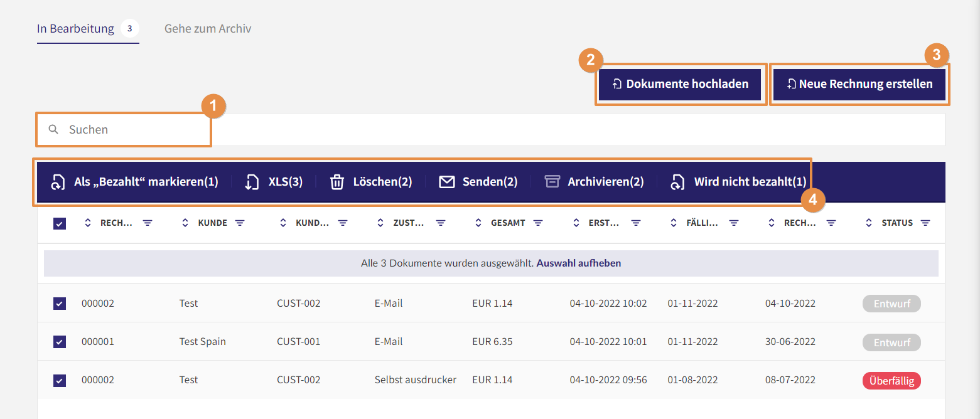Viewport: 980px width, 419px height.
Task: Uncheck the checkbox of invoice 000001 row
Action: 60,342
